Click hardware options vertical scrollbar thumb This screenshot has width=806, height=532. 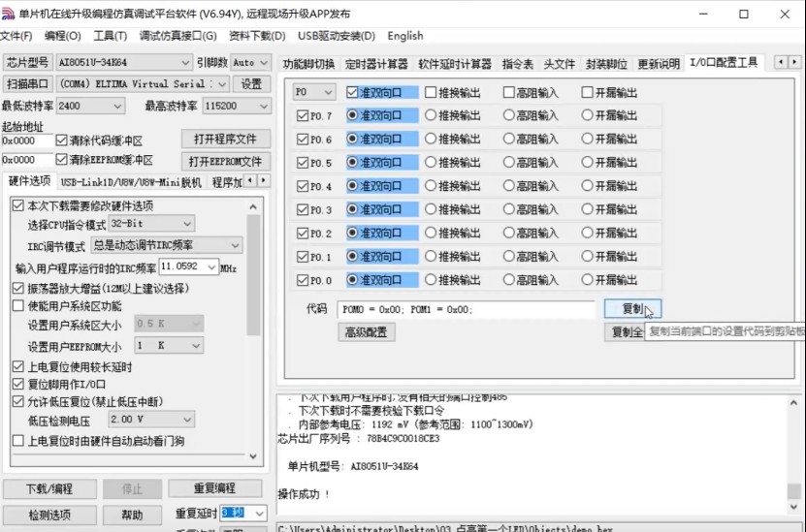tap(253, 275)
